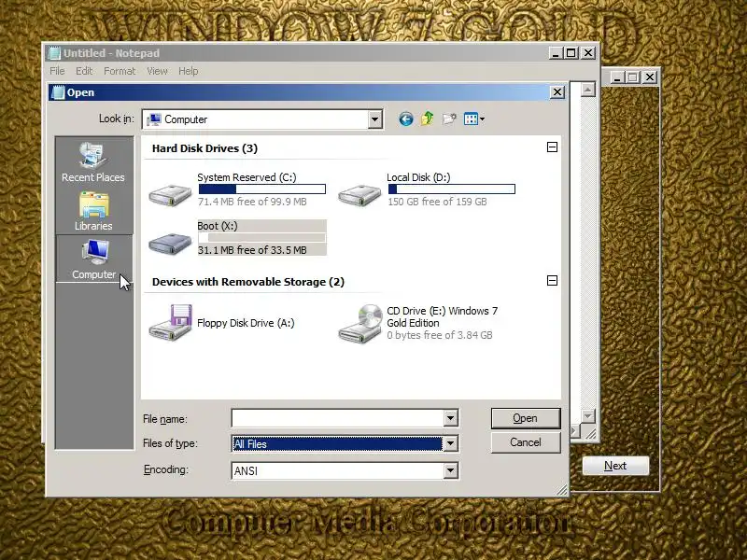
Task: Open the Look in dropdown arrow
Action: 375,119
